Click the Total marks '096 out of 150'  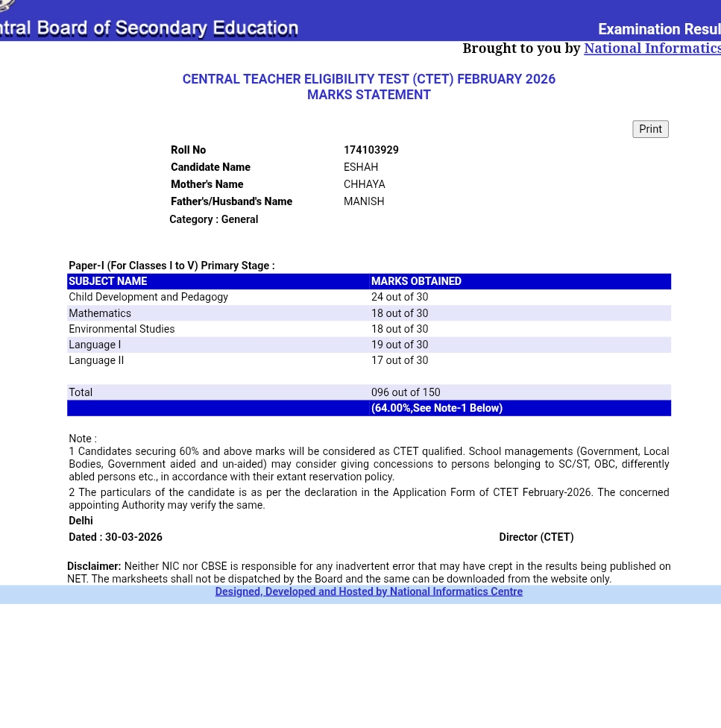(x=406, y=392)
